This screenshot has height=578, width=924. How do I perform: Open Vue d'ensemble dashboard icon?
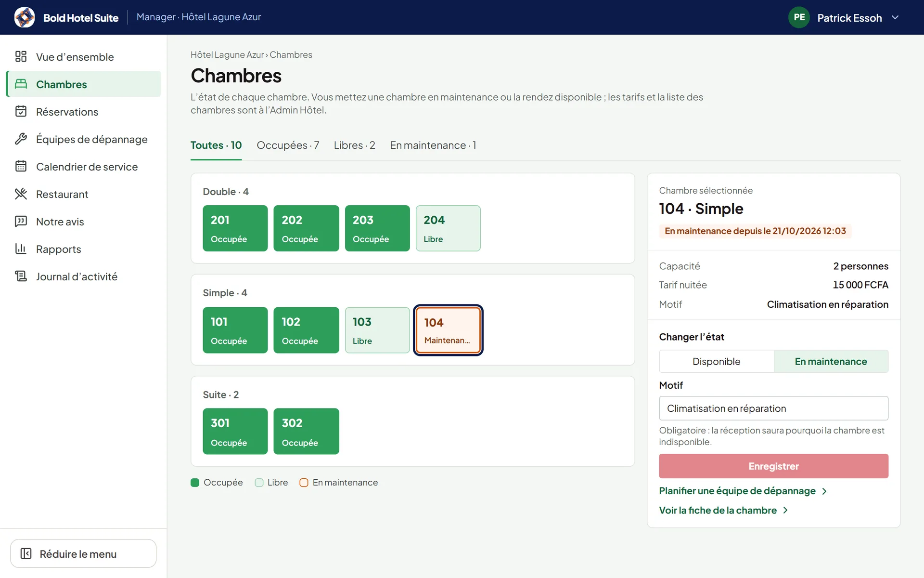click(21, 56)
